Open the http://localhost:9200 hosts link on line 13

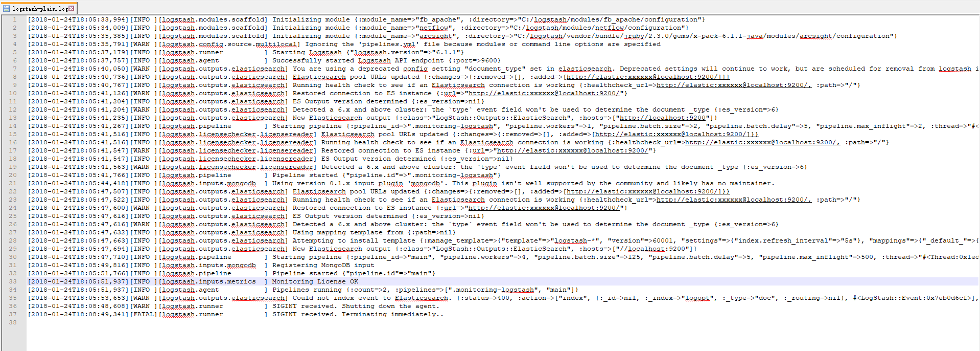point(662,118)
